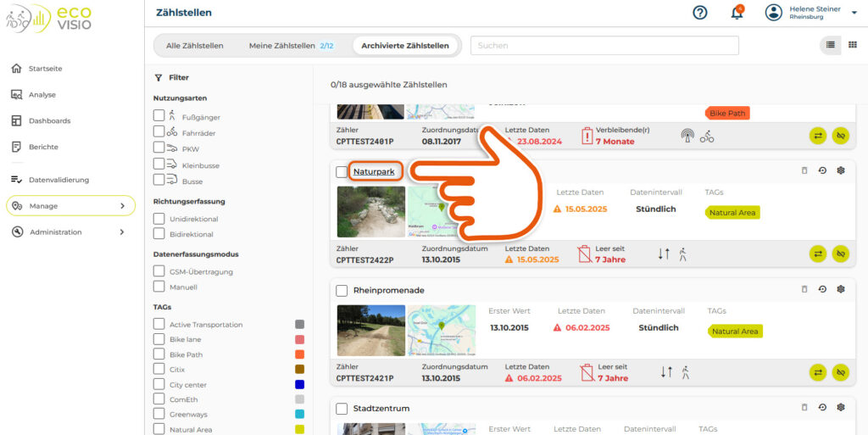Click Naturpark yellow swap counter button

(818, 254)
